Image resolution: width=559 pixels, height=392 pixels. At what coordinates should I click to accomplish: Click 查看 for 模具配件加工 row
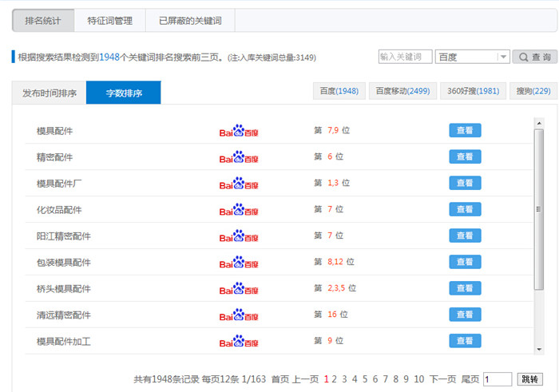(x=465, y=341)
